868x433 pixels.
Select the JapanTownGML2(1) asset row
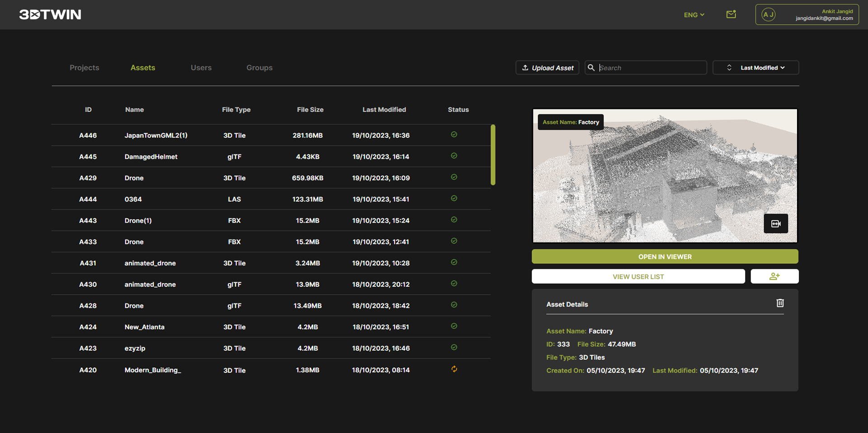271,135
